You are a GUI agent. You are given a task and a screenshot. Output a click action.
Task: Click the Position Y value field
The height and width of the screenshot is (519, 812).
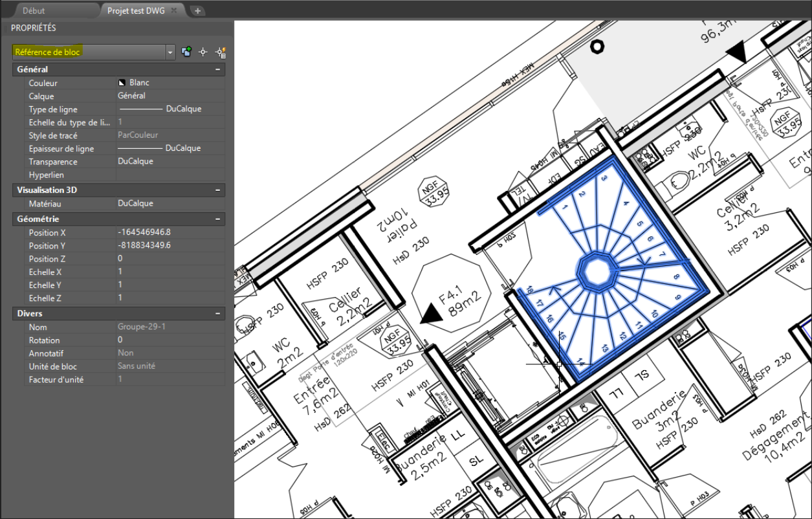[x=170, y=246]
